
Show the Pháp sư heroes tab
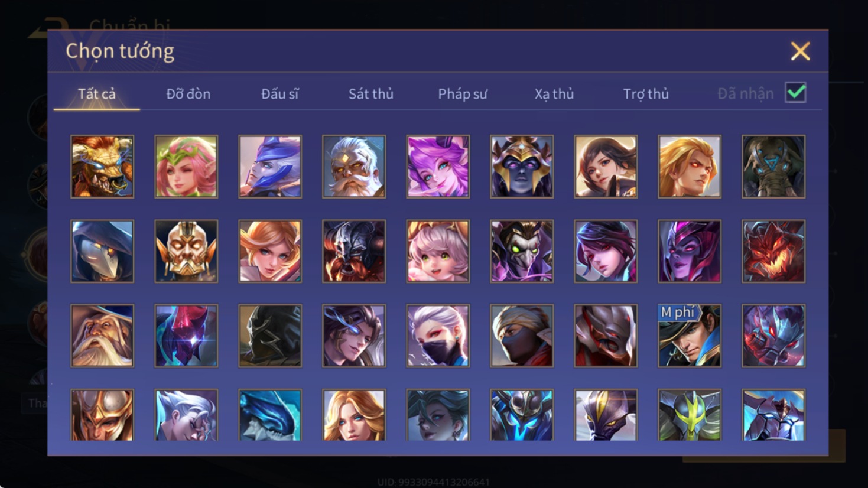(x=463, y=94)
